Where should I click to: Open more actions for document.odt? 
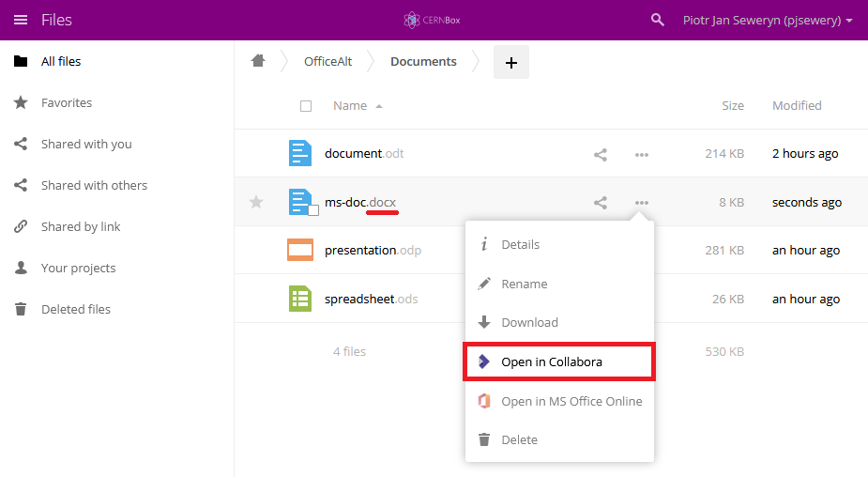point(642,155)
